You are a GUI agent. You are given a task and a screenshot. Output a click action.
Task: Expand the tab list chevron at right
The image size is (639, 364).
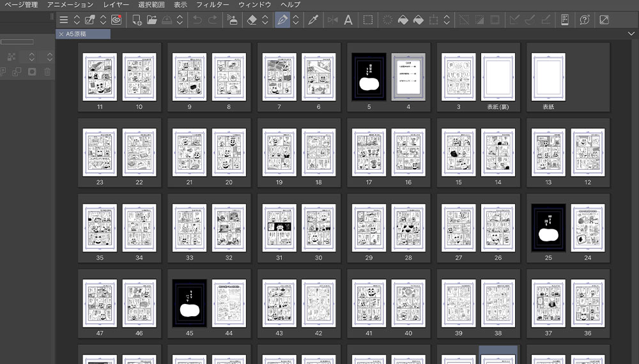tap(631, 34)
